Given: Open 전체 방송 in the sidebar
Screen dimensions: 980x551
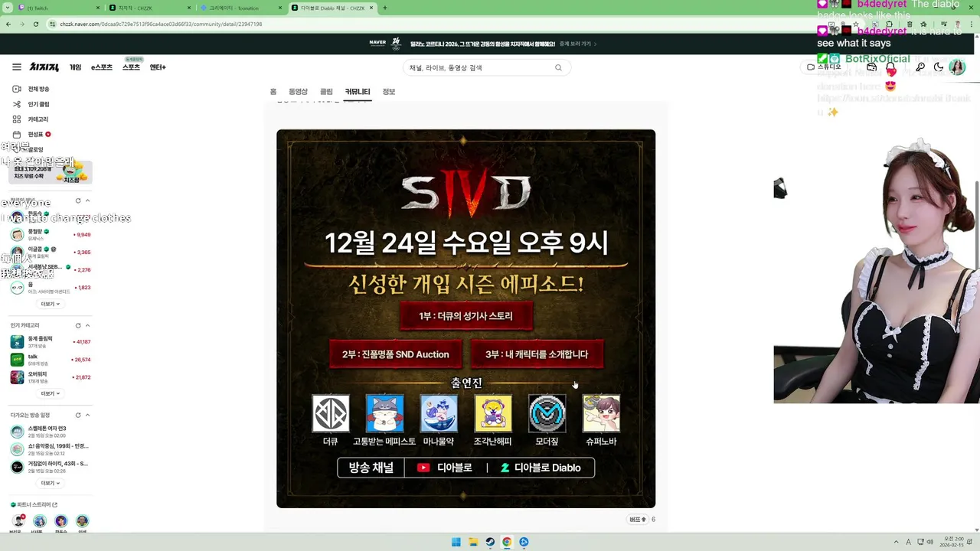Looking at the screenshot, I should click(31, 89).
